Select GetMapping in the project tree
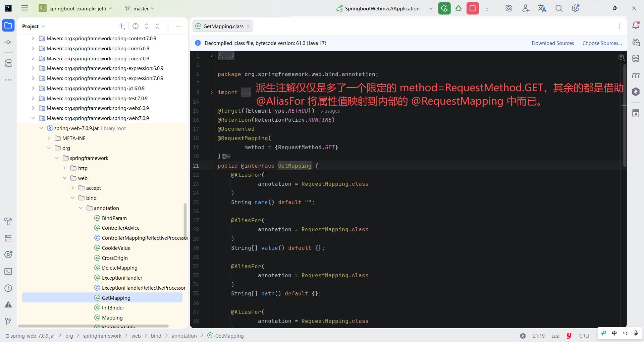 pos(102,298)
